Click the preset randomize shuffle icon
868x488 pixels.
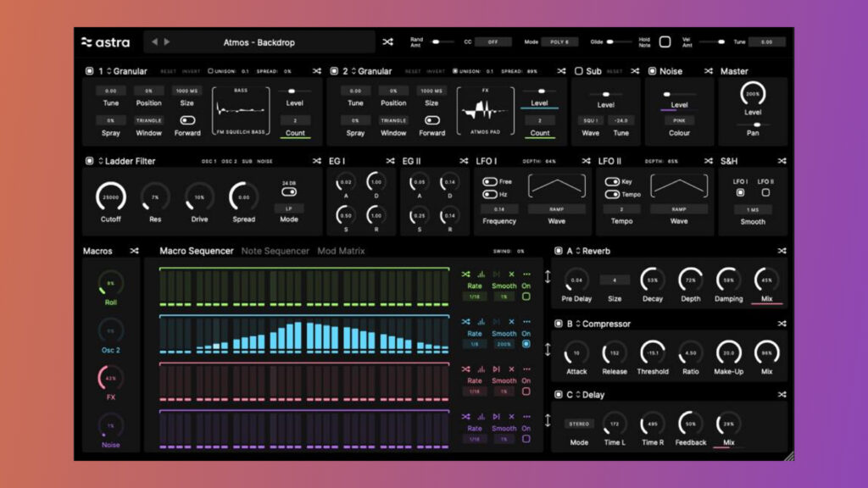(x=387, y=42)
